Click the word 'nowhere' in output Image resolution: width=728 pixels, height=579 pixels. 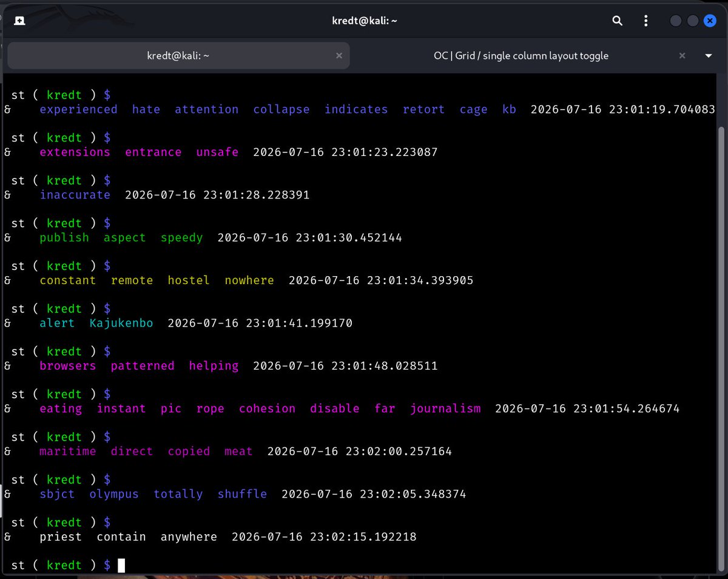click(249, 280)
